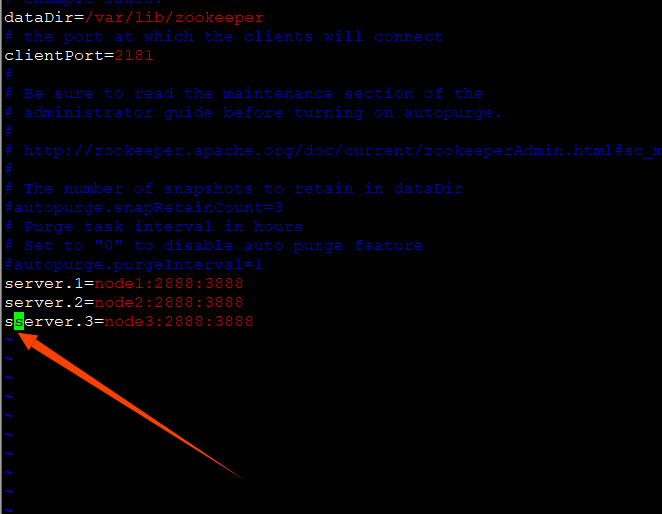Click the 'Purge task interval in hours' comment
The width and height of the screenshot is (662, 514).
pos(163,227)
